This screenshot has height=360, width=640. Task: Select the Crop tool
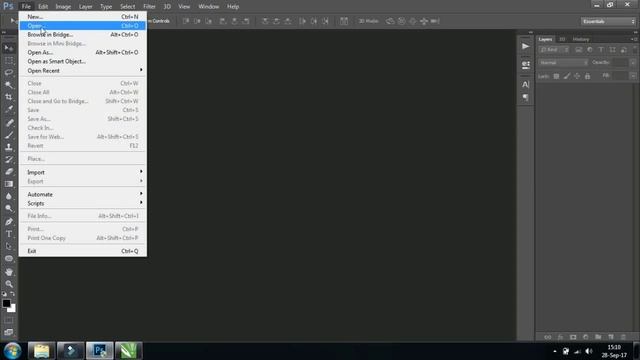(x=9, y=97)
